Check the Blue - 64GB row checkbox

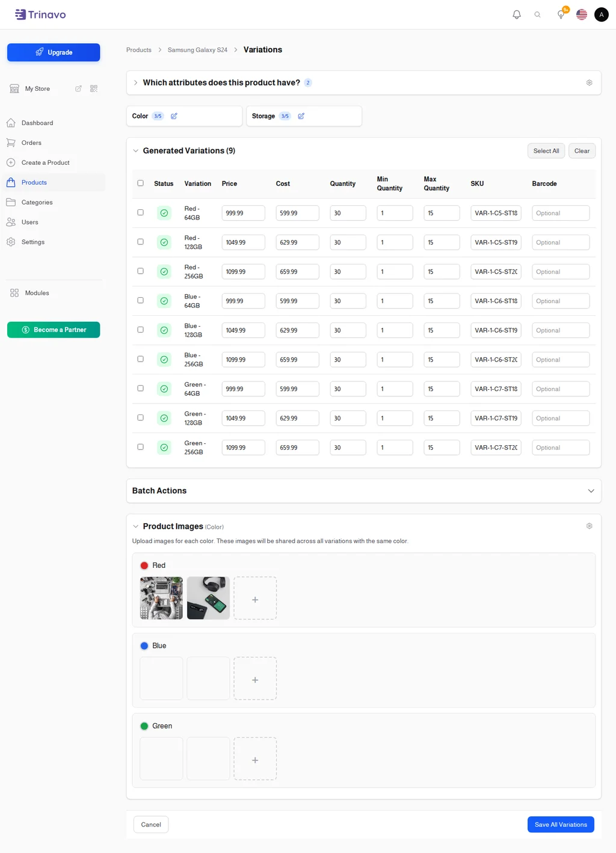point(140,300)
